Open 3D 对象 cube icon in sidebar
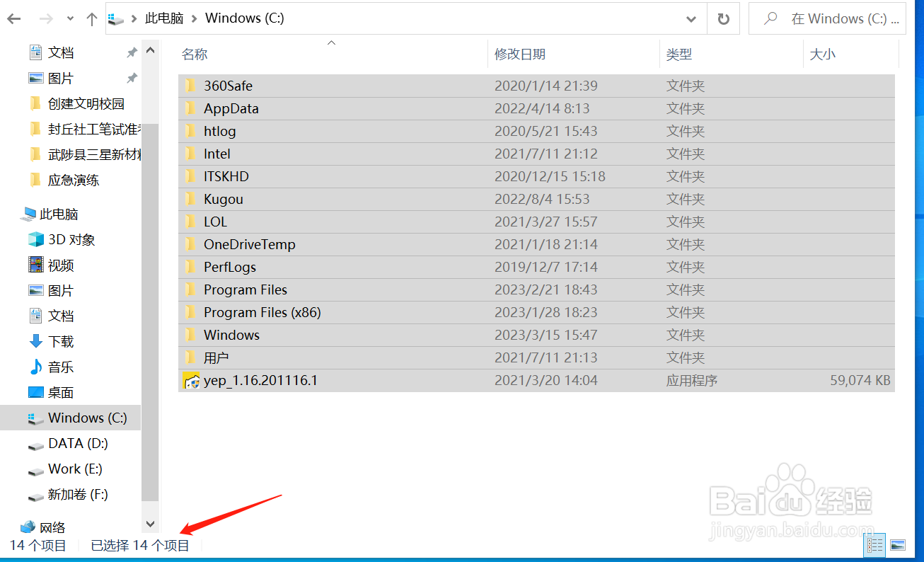Image resolution: width=924 pixels, height=562 pixels. [35, 239]
